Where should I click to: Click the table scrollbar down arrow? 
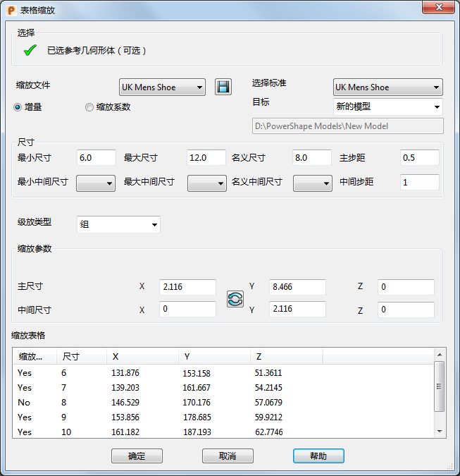[440, 432]
